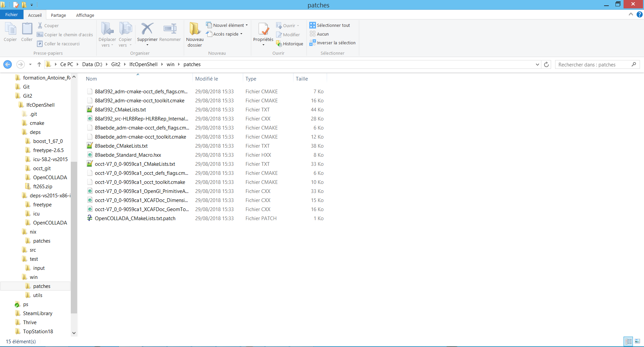Click Inverser la sélection
644x347 pixels.
(x=332, y=43)
